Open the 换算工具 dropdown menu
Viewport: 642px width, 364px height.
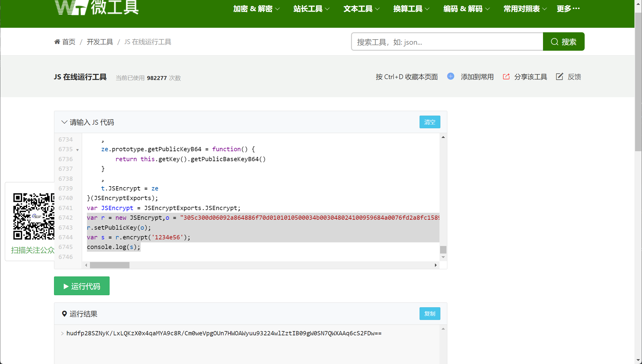click(x=411, y=9)
